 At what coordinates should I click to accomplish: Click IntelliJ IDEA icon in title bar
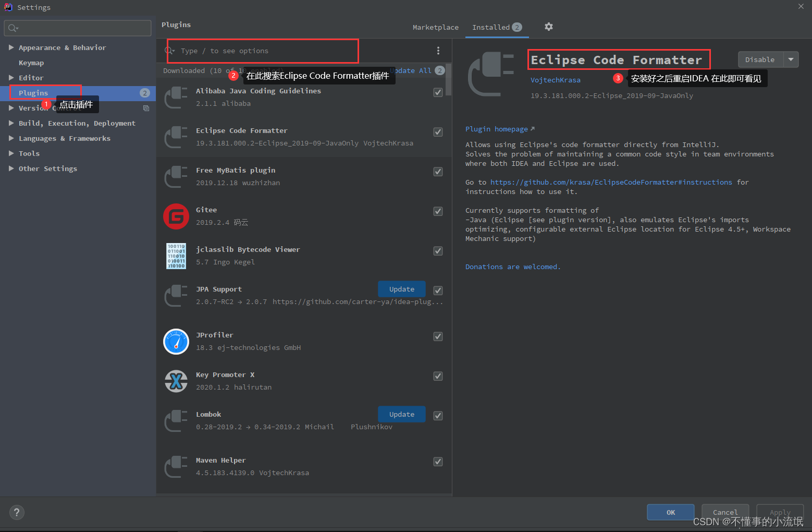pos(8,7)
